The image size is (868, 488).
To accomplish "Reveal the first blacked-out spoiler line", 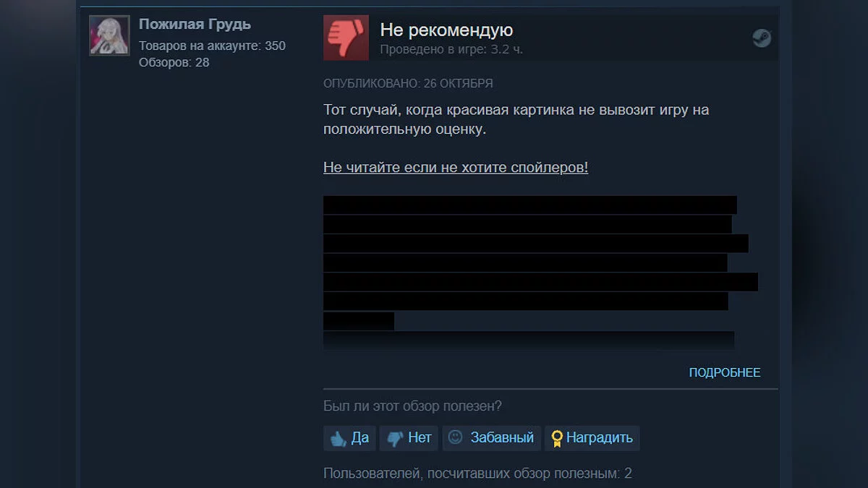I will click(529, 205).
